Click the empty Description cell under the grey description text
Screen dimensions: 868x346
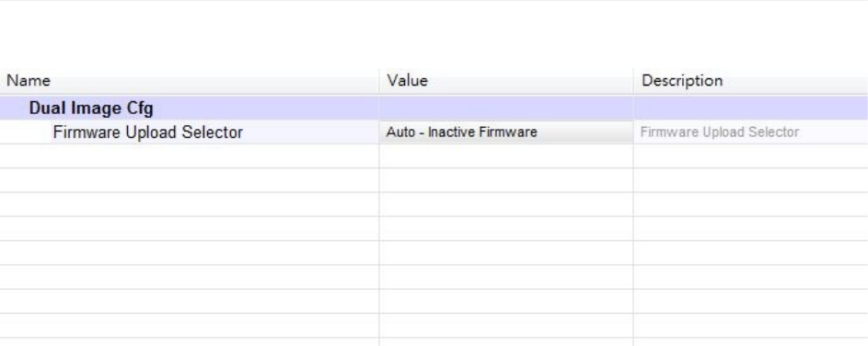click(751, 156)
